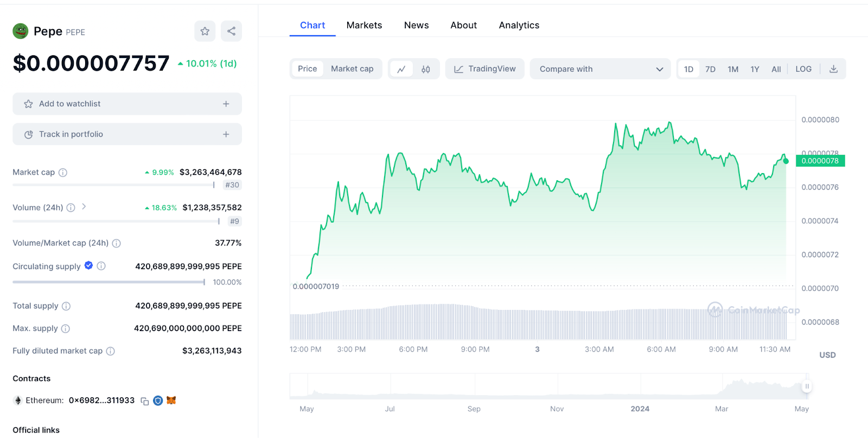Click the Max. supply value 420,690,000,000,000 PEPE
The width and height of the screenshot is (868, 438).
coord(188,328)
